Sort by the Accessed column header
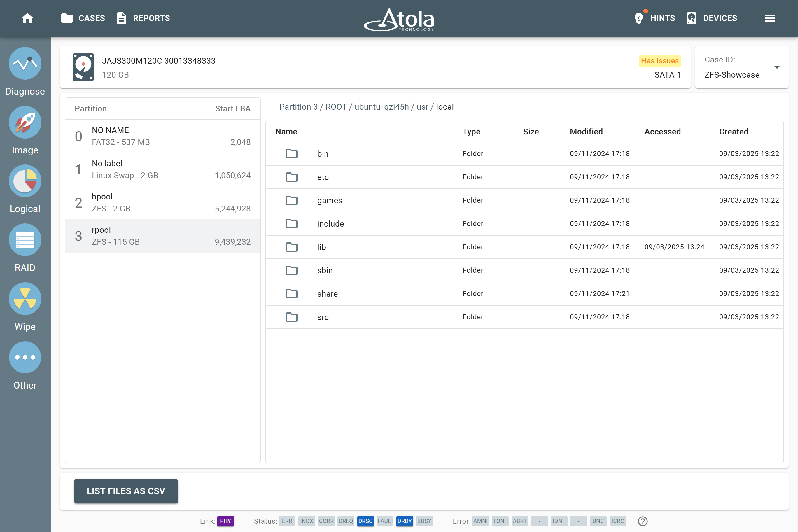This screenshot has height=532, width=798. tap(662, 132)
